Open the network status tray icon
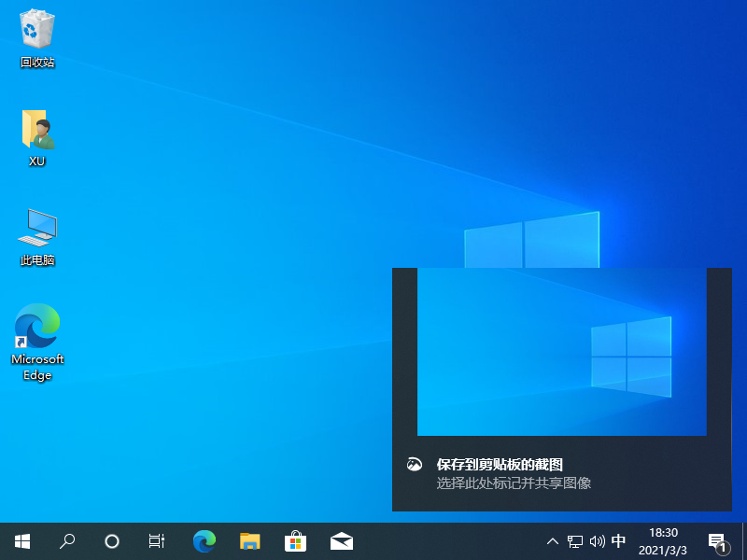 pos(575,541)
